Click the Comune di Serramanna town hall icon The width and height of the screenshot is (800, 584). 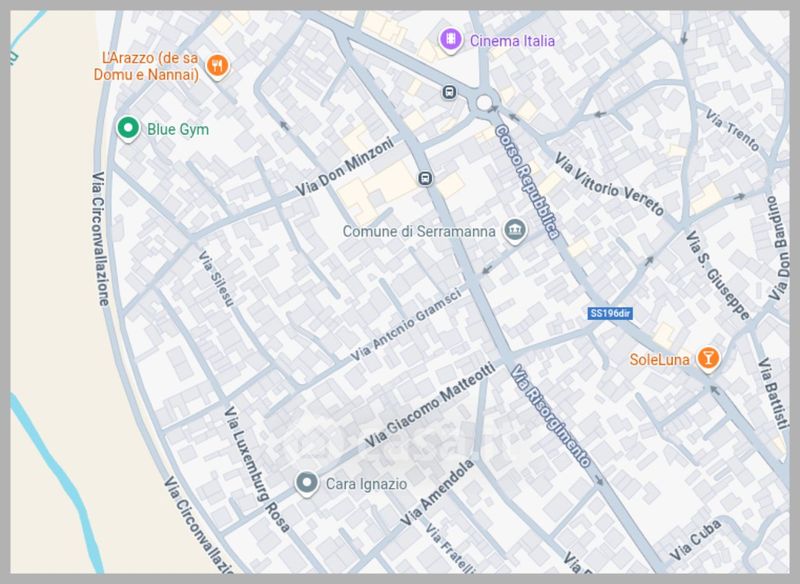pyautogui.click(x=515, y=231)
